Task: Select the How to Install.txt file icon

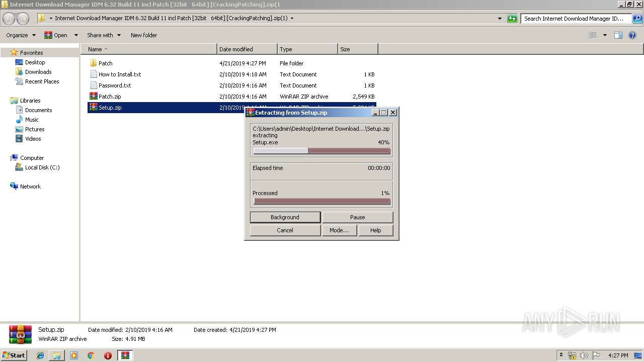Action: point(93,74)
